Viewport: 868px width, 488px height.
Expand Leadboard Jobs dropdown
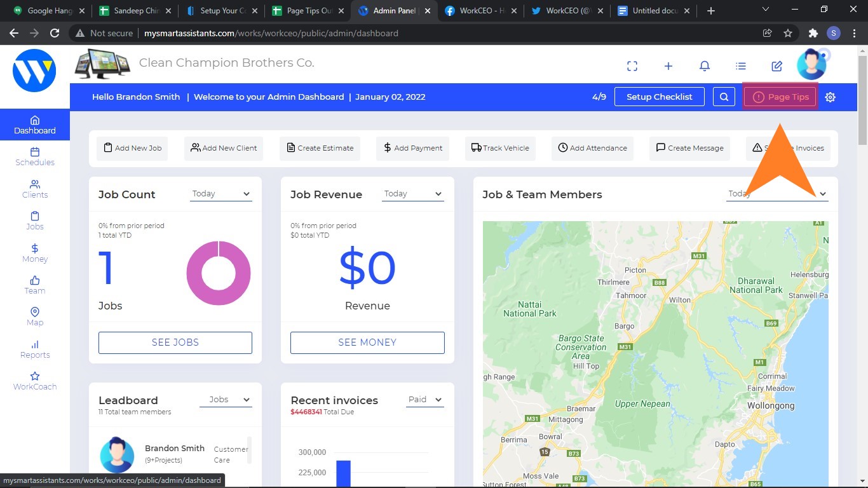(x=226, y=400)
